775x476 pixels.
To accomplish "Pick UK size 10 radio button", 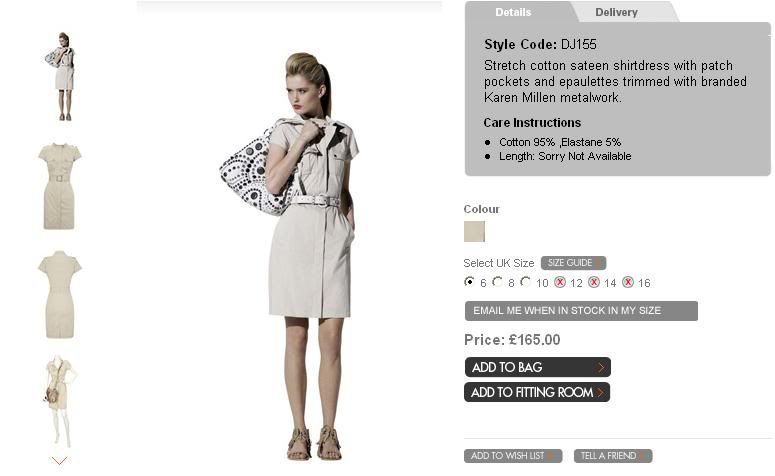I will tap(526, 282).
